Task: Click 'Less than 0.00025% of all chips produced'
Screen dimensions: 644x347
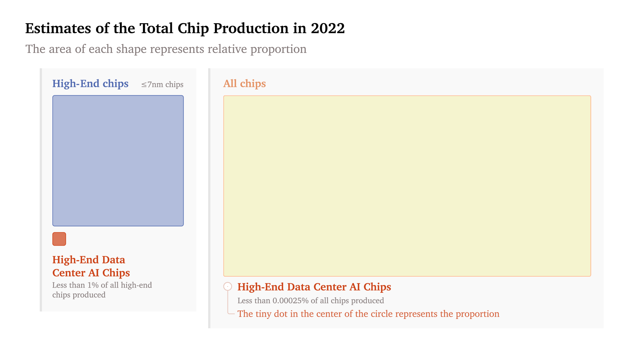Action: click(x=311, y=301)
